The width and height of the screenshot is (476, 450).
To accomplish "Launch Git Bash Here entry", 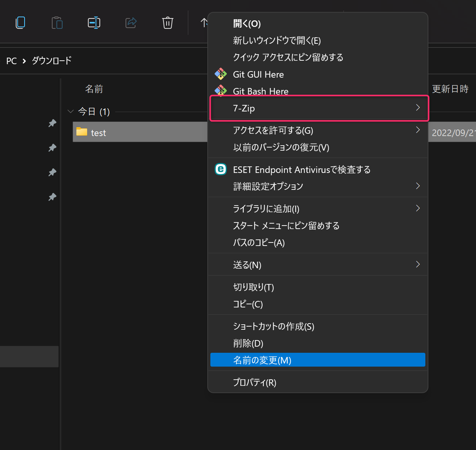I will point(261,91).
